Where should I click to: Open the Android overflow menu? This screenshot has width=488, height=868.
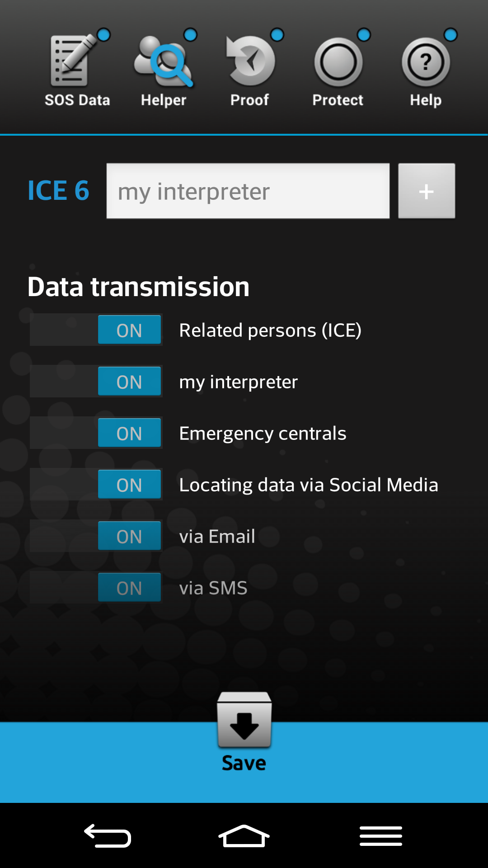point(381,836)
